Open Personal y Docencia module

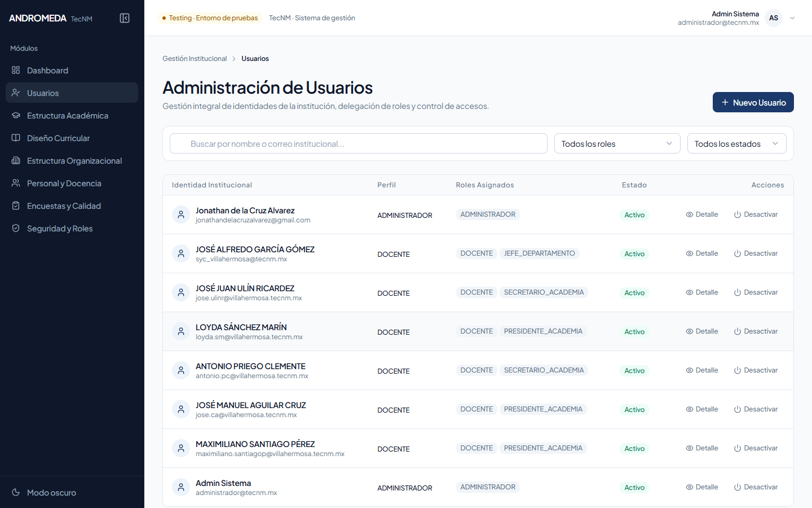(72, 183)
